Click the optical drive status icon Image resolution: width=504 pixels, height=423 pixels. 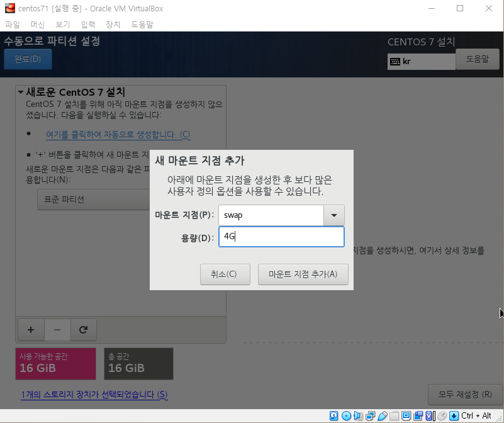(x=346, y=415)
